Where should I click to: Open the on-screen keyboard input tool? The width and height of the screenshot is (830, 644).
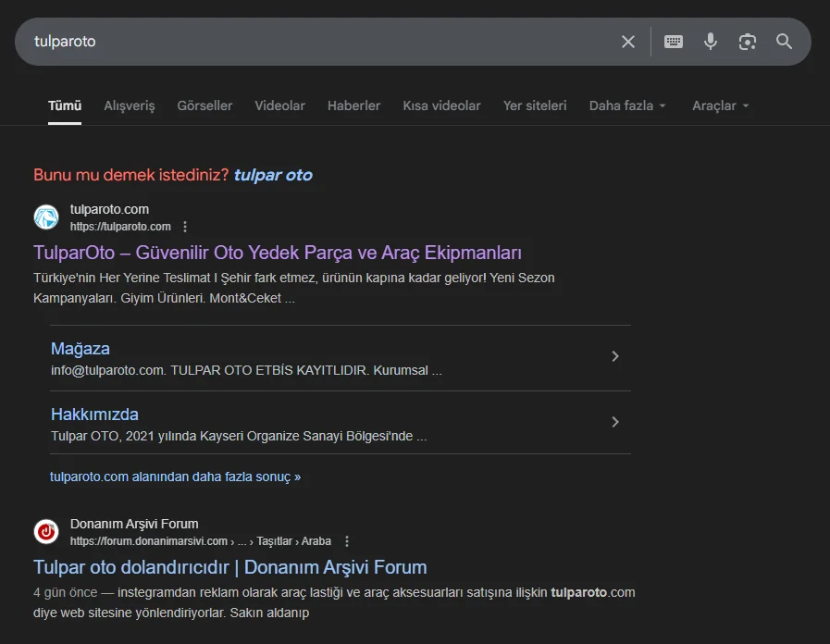674,42
